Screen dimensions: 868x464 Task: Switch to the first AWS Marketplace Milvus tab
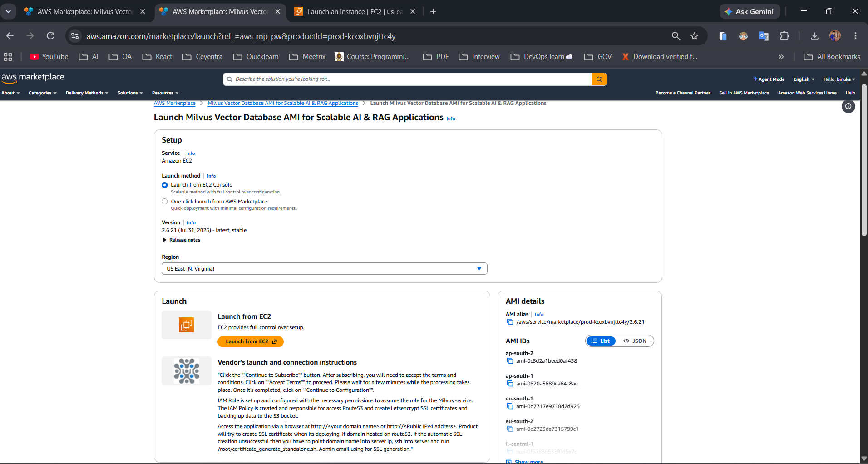(x=85, y=11)
